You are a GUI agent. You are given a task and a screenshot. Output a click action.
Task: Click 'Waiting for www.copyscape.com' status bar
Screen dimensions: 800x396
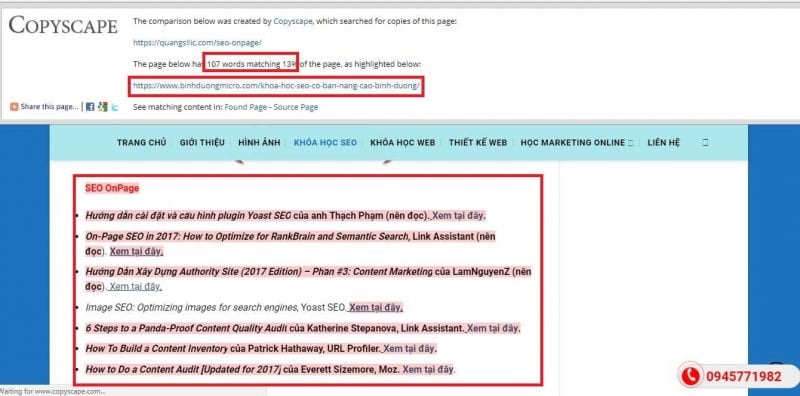(53, 391)
